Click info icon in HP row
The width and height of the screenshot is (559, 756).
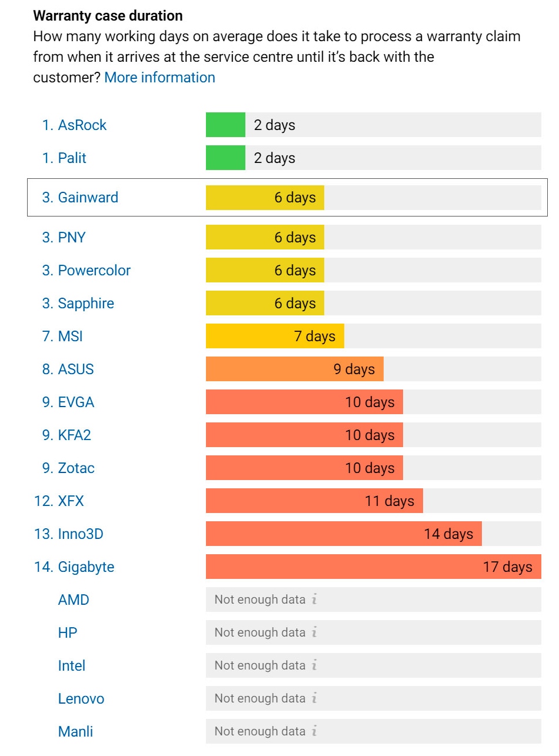314,633
